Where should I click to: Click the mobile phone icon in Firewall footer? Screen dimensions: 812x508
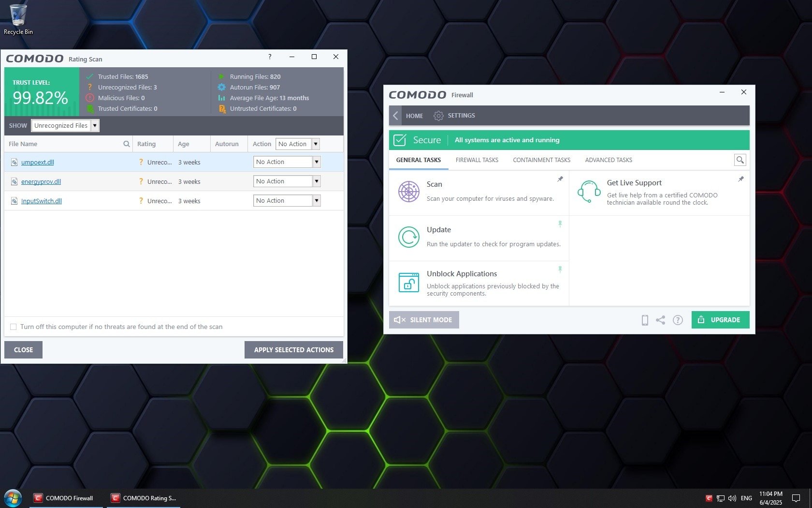pyautogui.click(x=645, y=320)
